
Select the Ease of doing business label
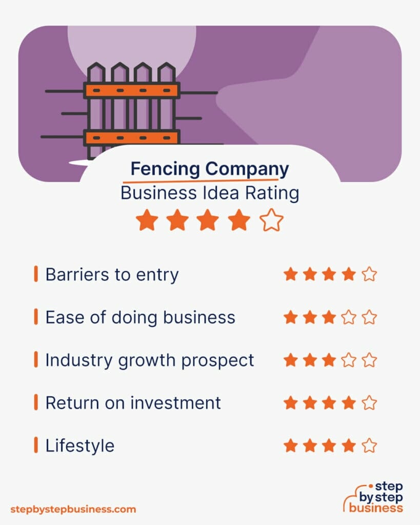pos(140,317)
